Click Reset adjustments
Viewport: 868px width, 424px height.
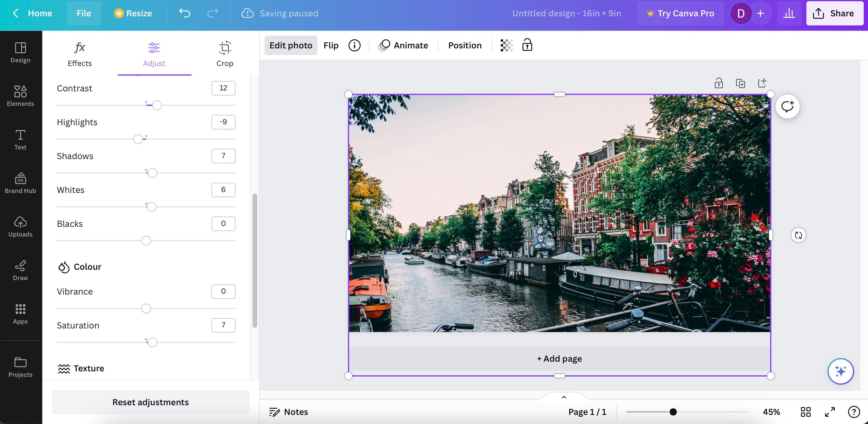[x=150, y=402]
